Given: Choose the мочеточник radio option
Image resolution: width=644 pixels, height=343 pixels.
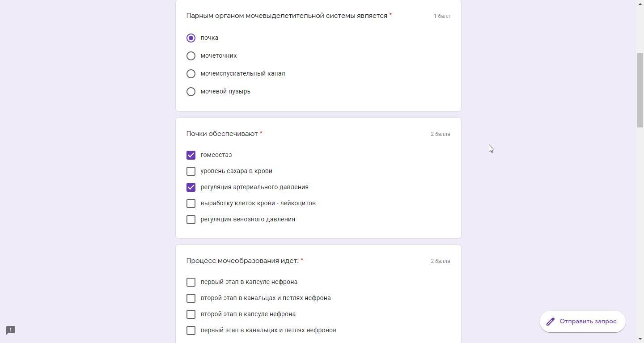Looking at the screenshot, I should [x=191, y=56].
